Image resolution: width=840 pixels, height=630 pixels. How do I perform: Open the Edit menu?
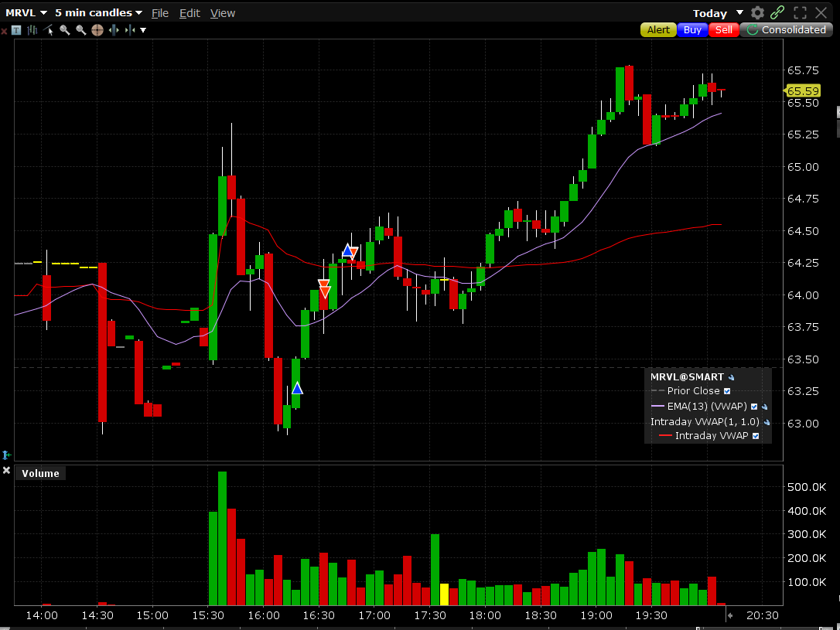[190, 13]
